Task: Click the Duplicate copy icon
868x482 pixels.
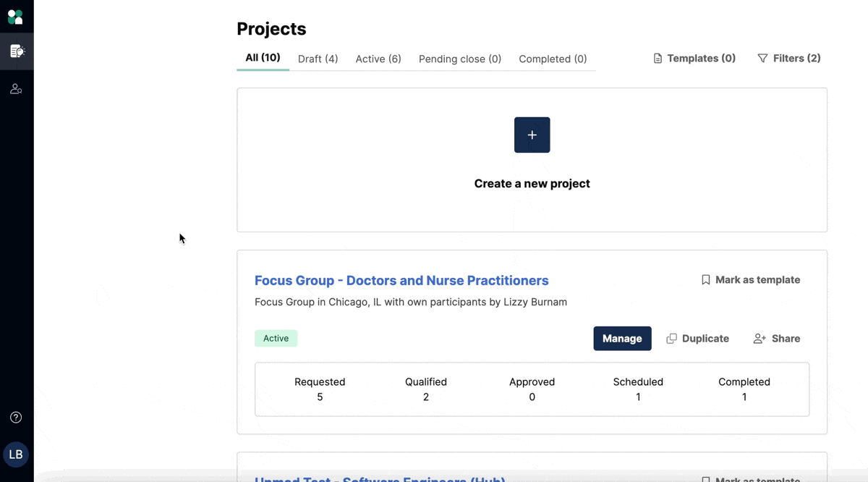Action: click(x=671, y=339)
